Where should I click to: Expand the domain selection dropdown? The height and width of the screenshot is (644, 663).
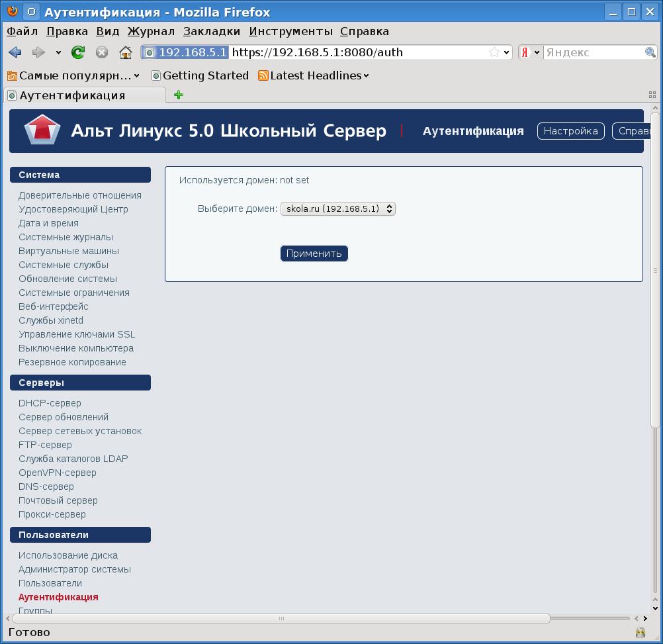click(337, 208)
